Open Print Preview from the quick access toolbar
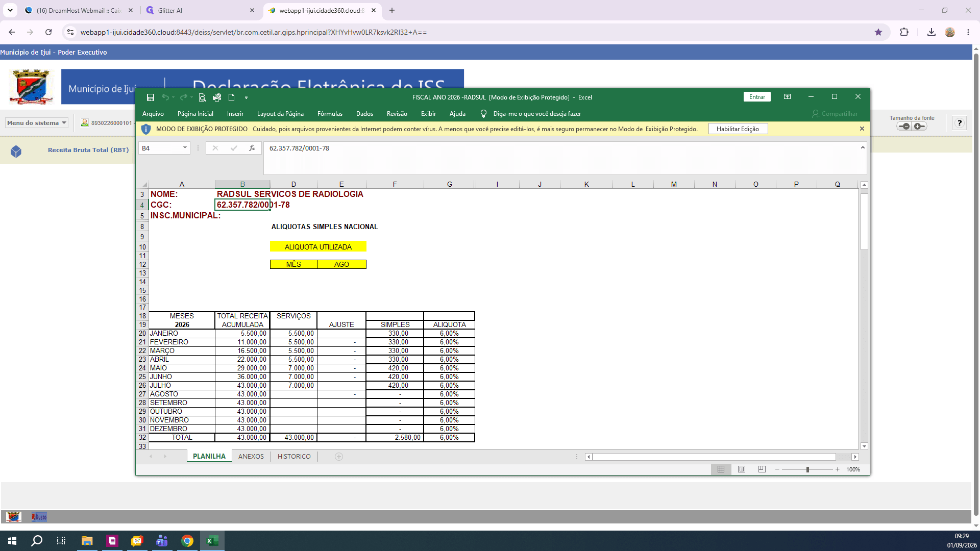Image resolution: width=980 pixels, height=551 pixels. click(x=202, y=97)
